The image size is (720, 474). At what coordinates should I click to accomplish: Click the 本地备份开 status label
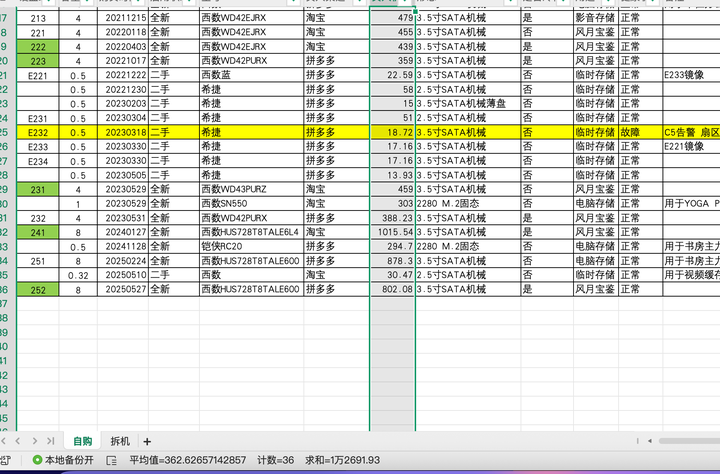click(x=69, y=460)
